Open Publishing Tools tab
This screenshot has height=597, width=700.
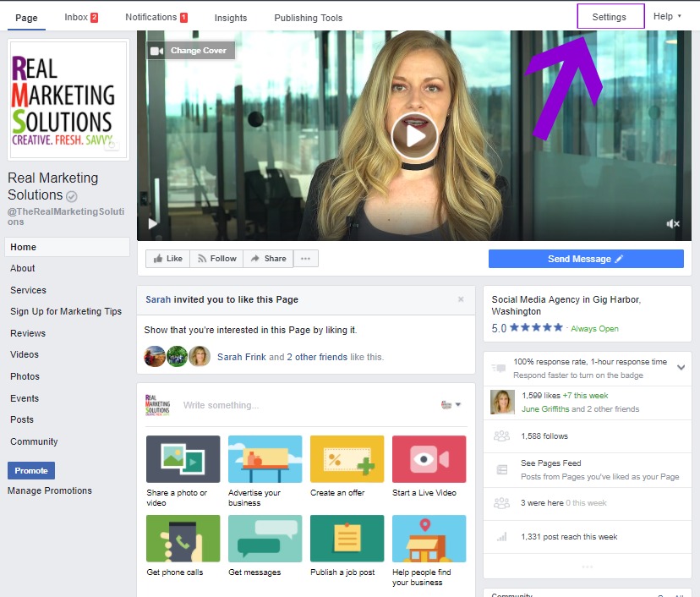pyautogui.click(x=308, y=18)
